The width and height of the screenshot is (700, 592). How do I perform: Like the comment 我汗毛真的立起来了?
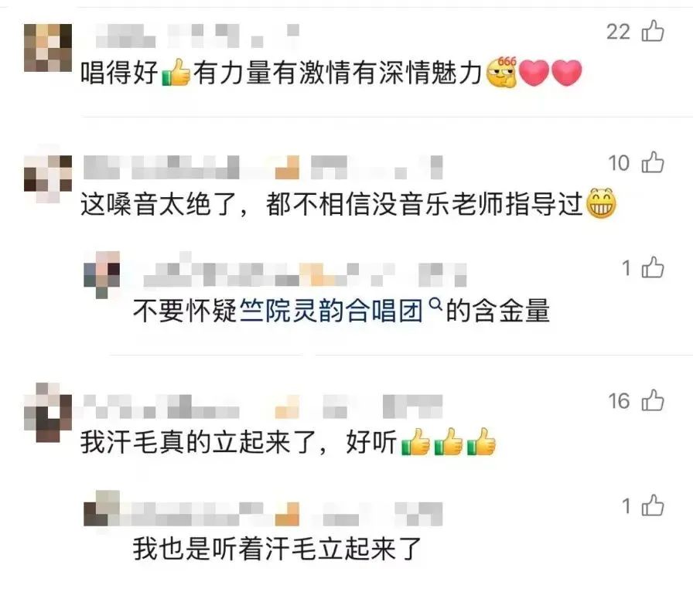652,400
